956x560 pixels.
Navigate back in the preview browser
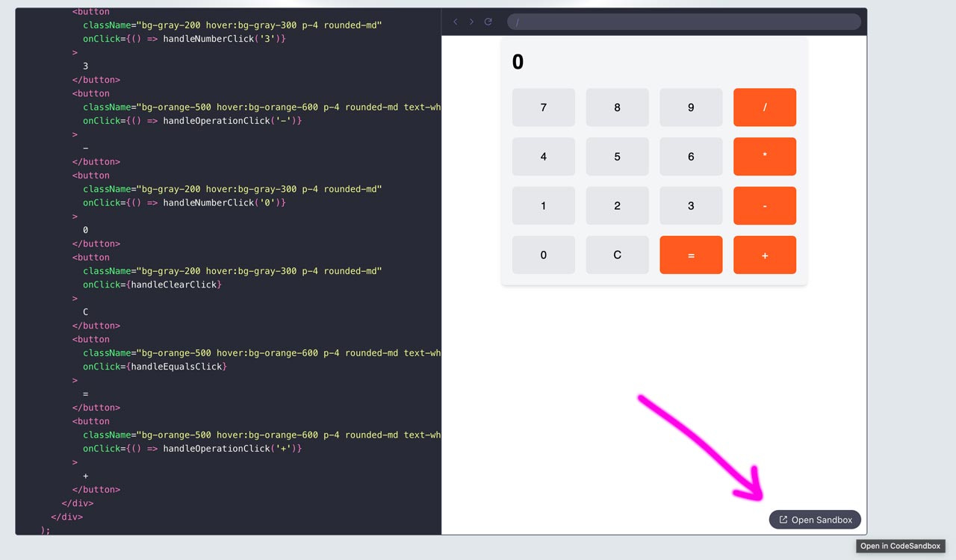(456, 22)
